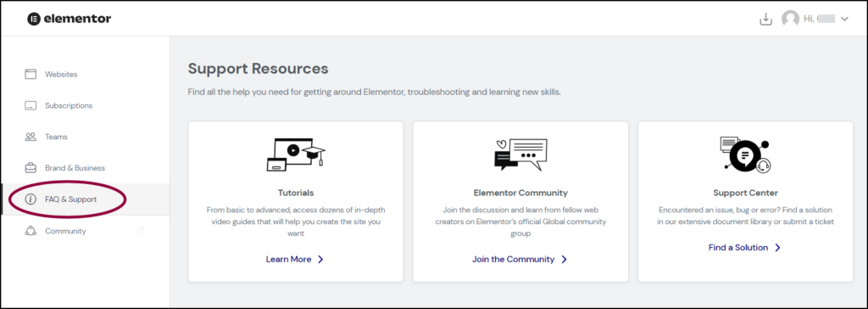Click the Community description about web creators
The height and width of the screenshot is (309, 868).
520,222
